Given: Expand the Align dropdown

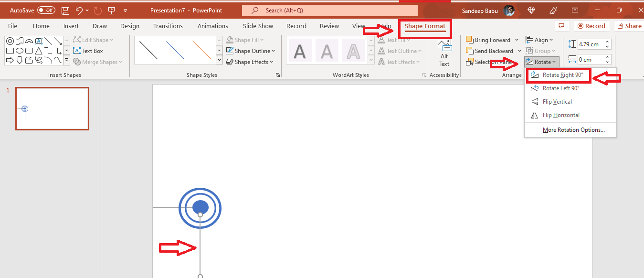Looking at the screenshot, I should [x=539, y=40].
